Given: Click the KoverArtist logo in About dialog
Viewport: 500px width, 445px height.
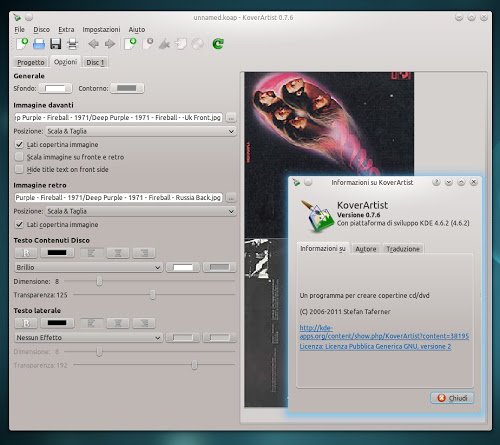Looking at the screenshot, I should tap(317, 215).
